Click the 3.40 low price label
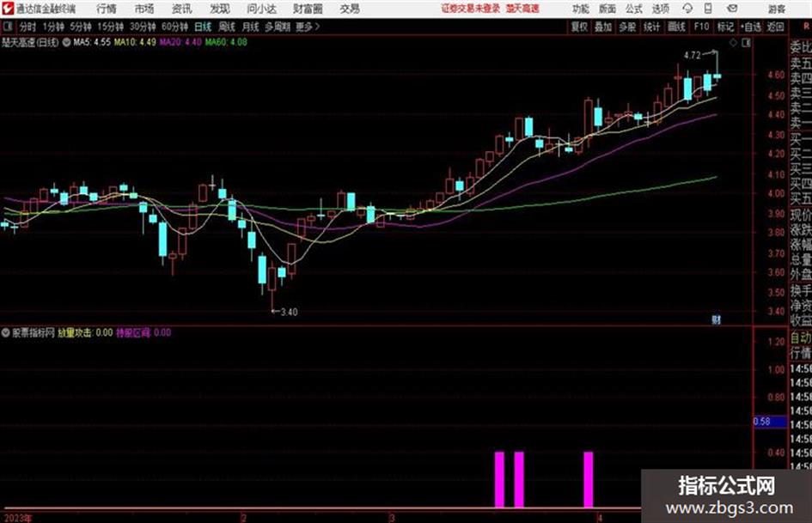This screenshot has width=812, height=523. pos(289,313)
